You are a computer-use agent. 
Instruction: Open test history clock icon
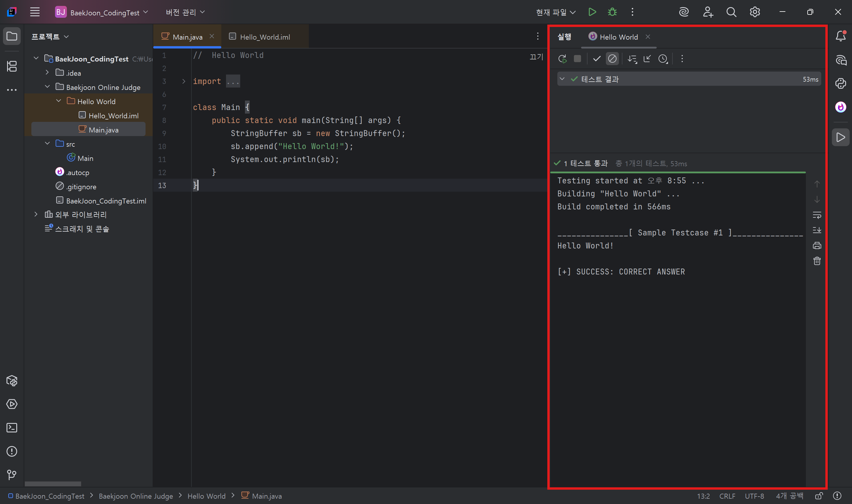tap(663, 59)
